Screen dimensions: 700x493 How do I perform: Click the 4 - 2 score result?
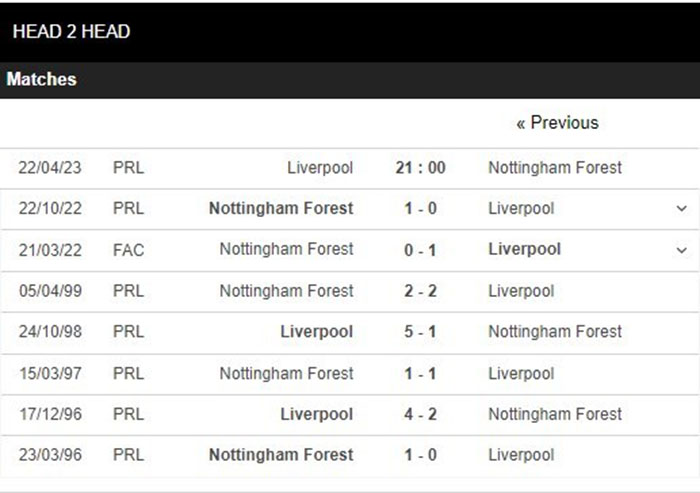click(x=420, y=414)
